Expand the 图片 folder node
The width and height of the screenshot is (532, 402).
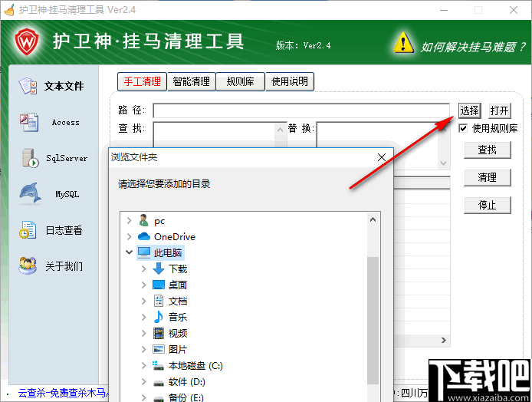(144, 349)
